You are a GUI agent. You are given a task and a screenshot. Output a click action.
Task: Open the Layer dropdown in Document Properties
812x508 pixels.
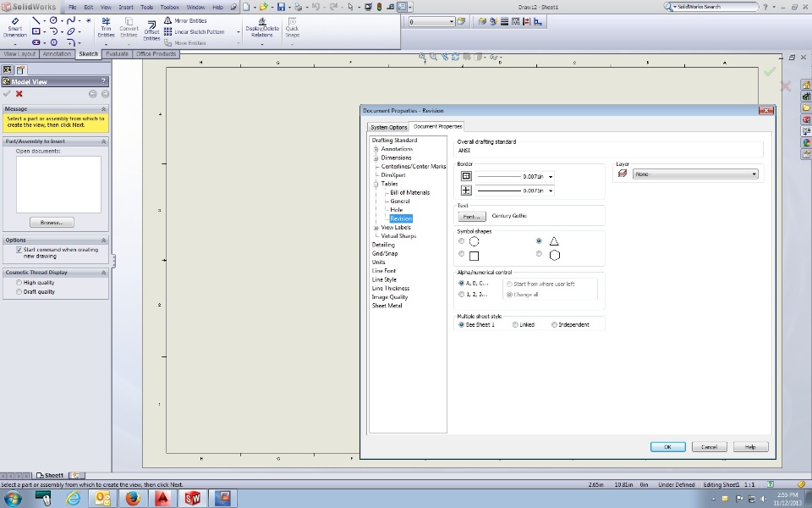click(x=695, y=174)
